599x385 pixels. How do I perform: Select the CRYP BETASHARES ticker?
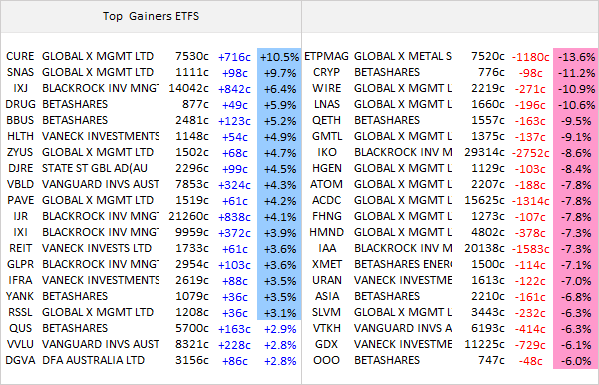(326, 73)
